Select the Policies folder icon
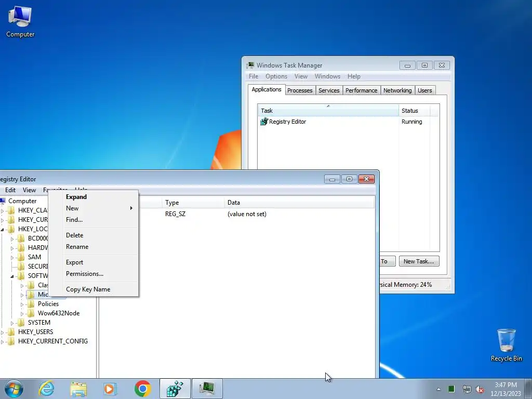This screenshot has height=399, width=532. pos(31,304)
